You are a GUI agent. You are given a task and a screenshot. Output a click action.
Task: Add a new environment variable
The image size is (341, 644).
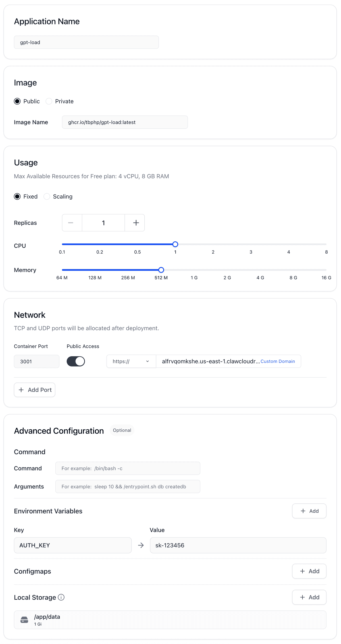pos(309,511)
